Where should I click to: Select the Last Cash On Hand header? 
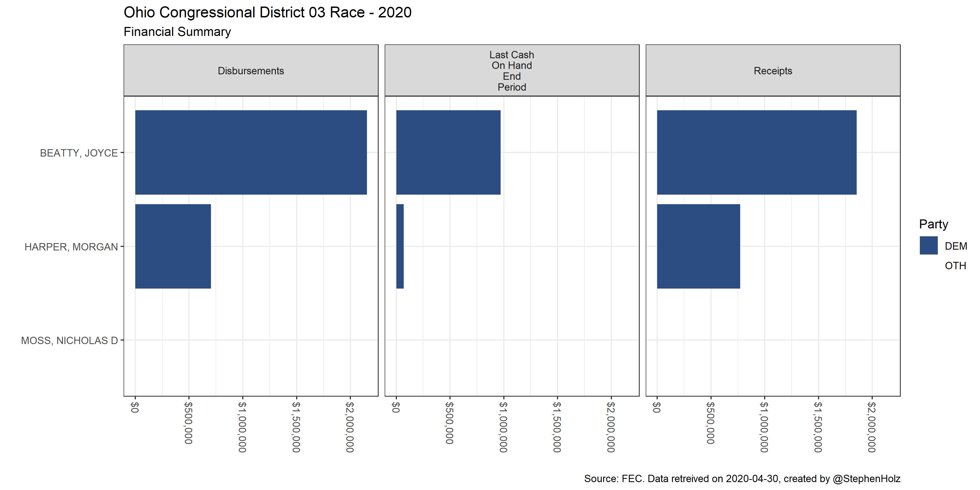point(512,71)
